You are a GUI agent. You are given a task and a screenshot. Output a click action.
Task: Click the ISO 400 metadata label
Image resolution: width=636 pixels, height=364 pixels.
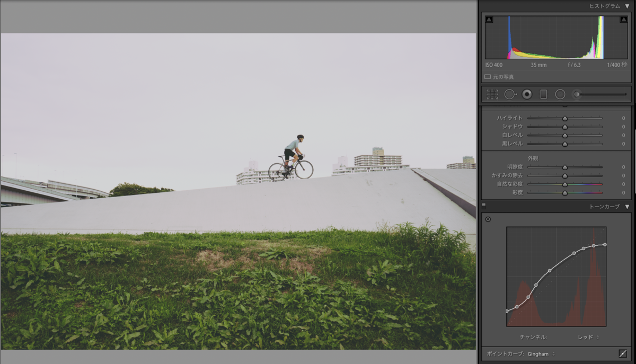[x=494, y=65]
